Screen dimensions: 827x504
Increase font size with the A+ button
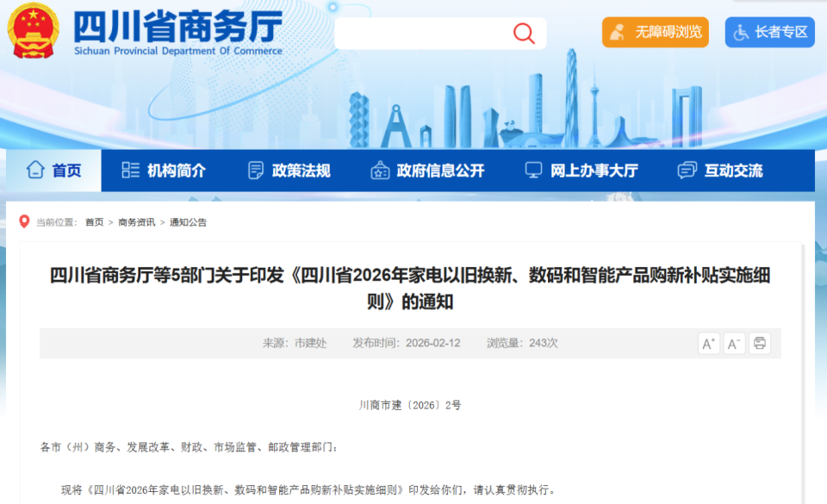709,343
